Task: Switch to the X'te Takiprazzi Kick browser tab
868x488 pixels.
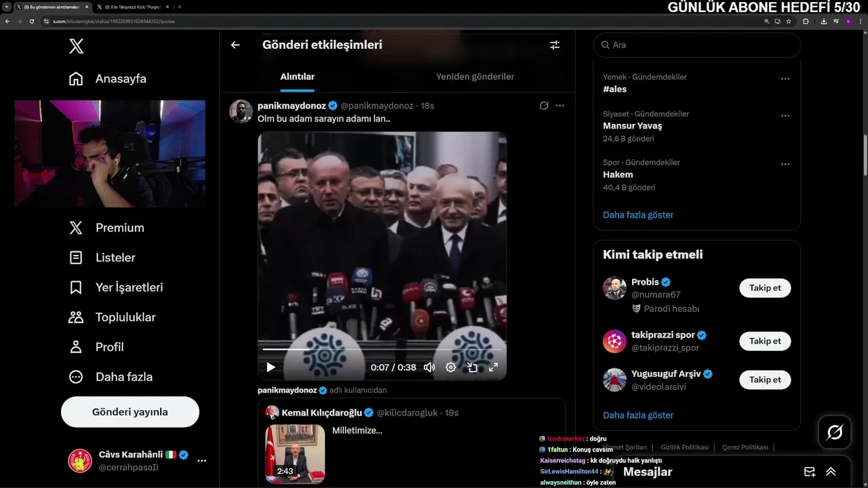Action: click(132, 7)
